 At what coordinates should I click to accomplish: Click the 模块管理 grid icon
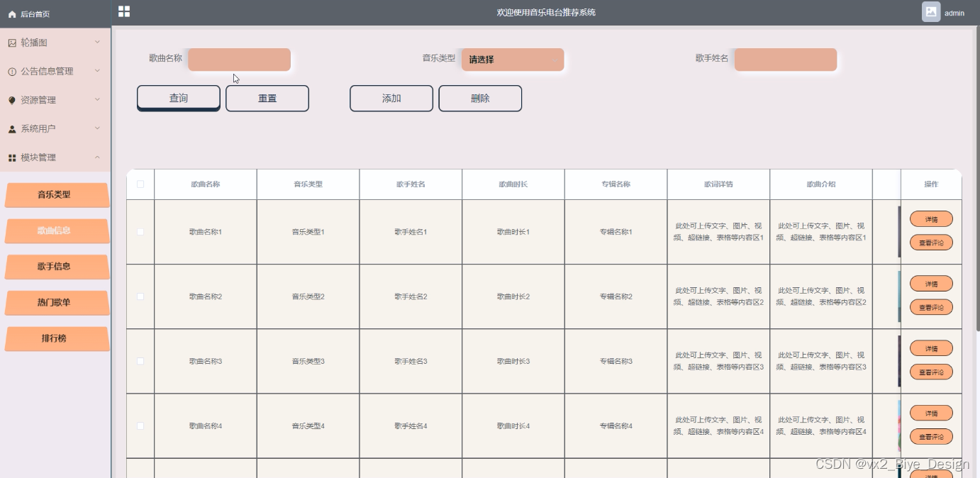pyautogui.click(x=12, y=158)
